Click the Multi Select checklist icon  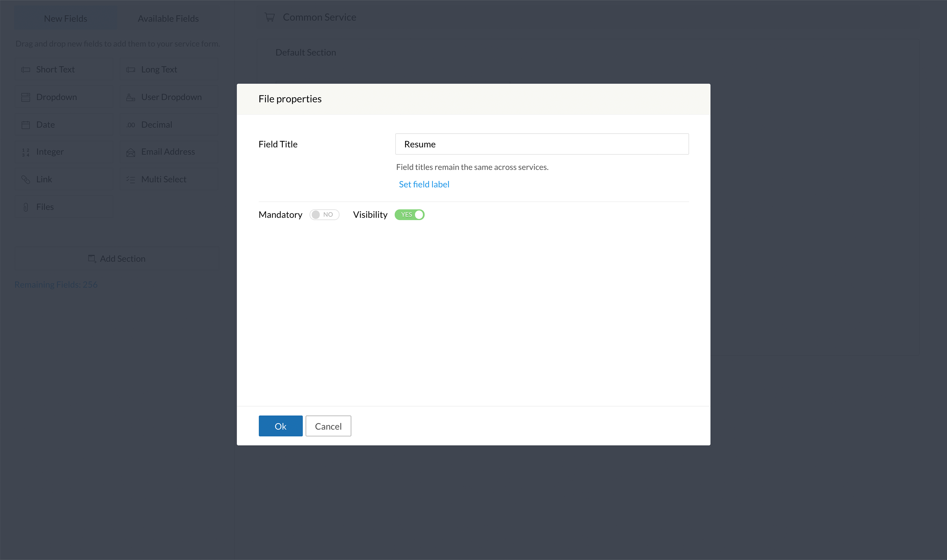131,180
